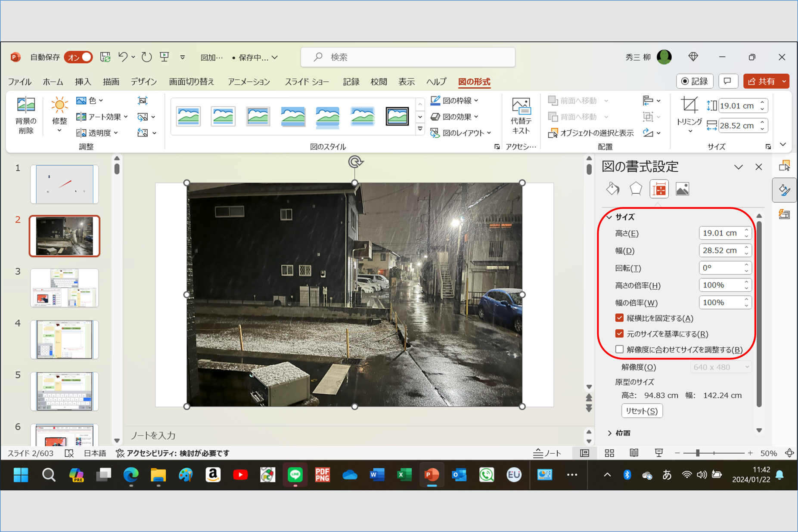Switch to the アニメーション tab
798x532 pixels.
coord(248,82)
